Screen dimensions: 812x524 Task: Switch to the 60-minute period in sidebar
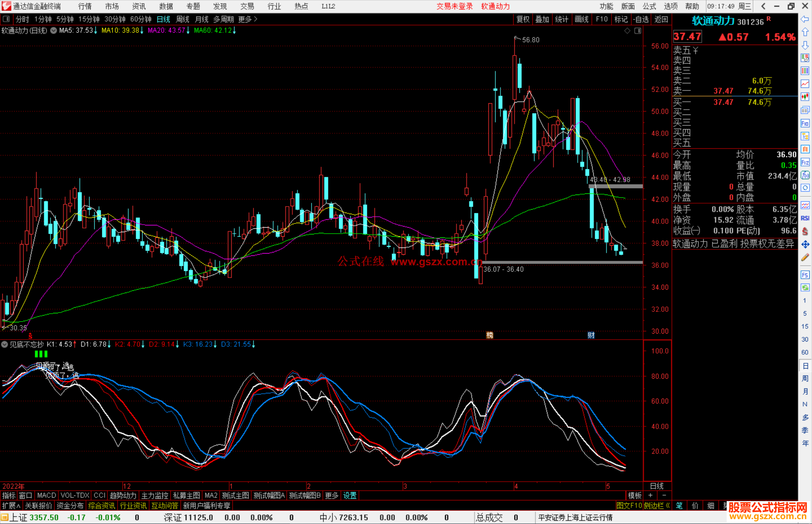[805, 352]
